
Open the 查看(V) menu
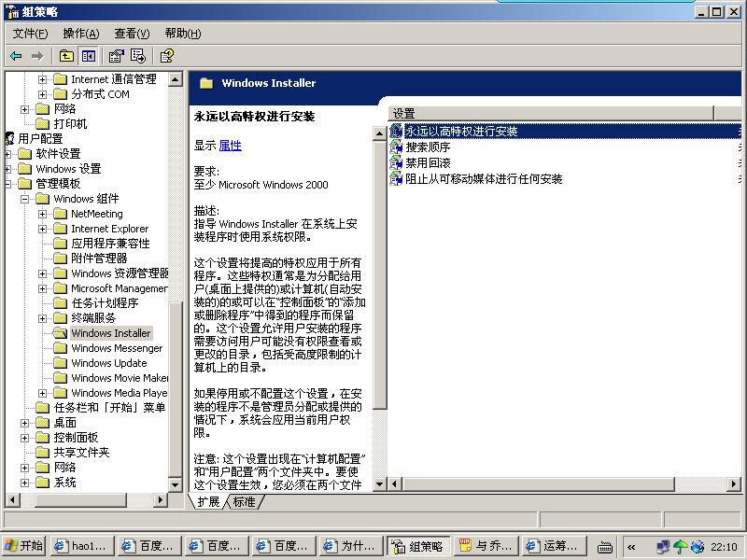pos(132,34)
